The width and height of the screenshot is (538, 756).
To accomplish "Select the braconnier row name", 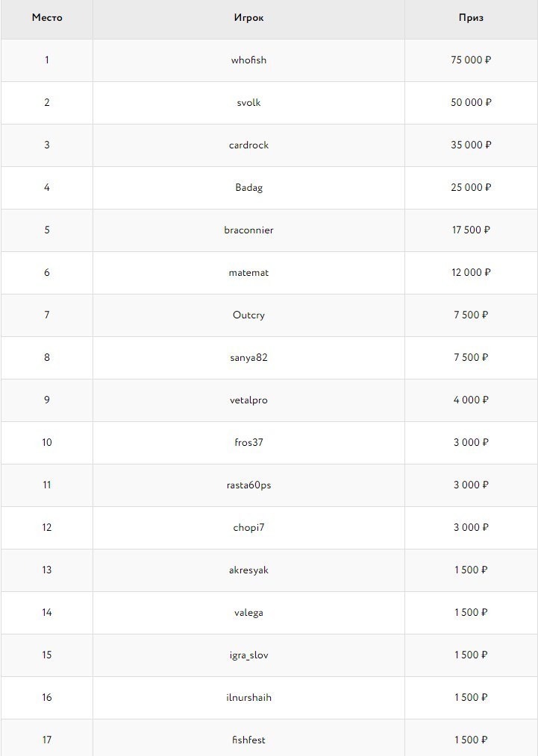I will (248, 230).
